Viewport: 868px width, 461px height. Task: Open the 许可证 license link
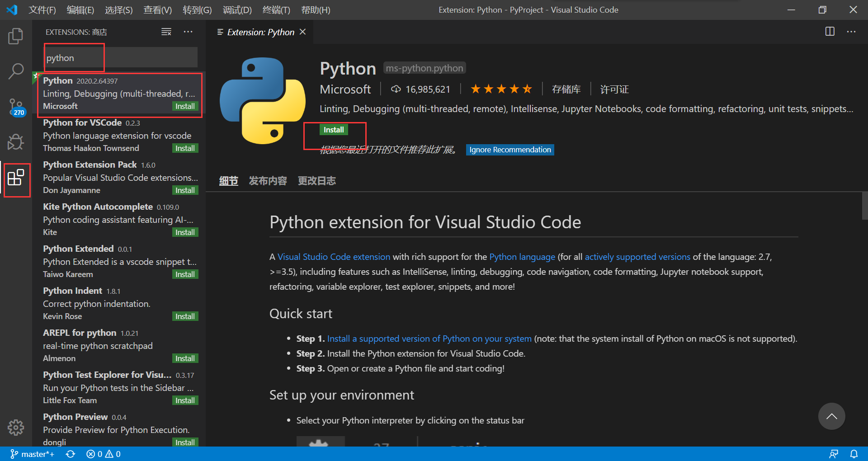point(614,89)
